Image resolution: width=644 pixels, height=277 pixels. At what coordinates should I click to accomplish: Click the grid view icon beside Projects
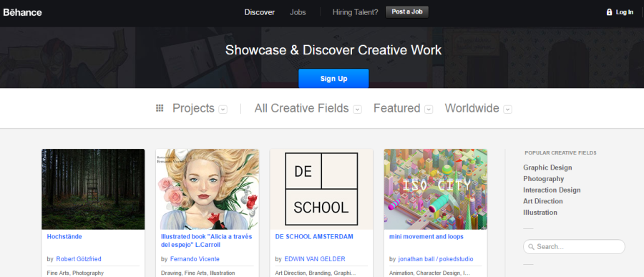tap(160, 108)
